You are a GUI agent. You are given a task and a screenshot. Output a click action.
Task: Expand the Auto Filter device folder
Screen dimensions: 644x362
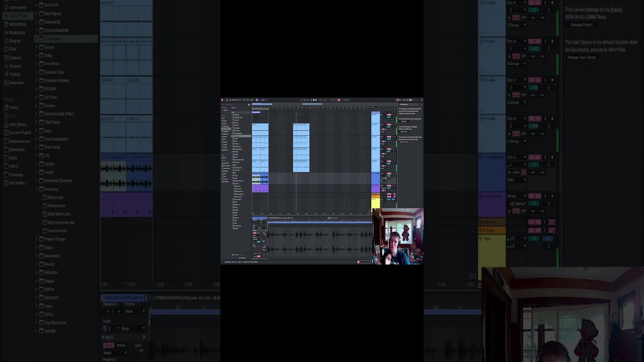pyautogui.click(x=232, y=120)
